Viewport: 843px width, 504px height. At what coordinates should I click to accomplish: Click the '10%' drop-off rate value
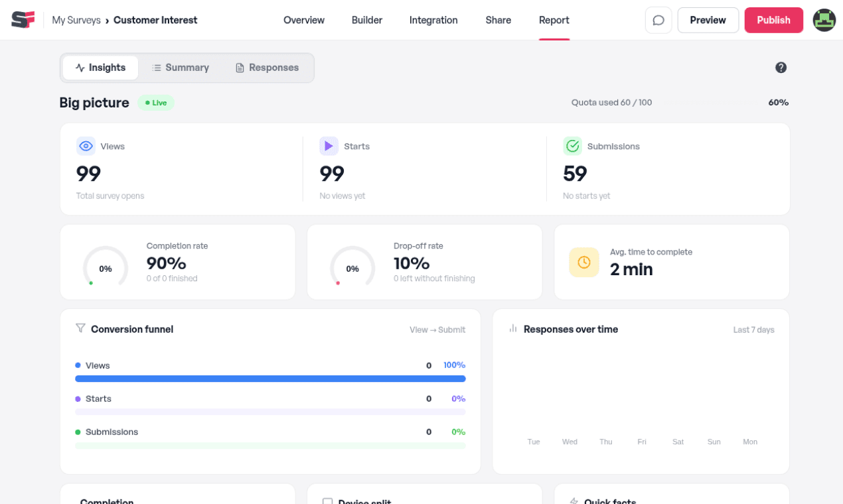[412, 263]
